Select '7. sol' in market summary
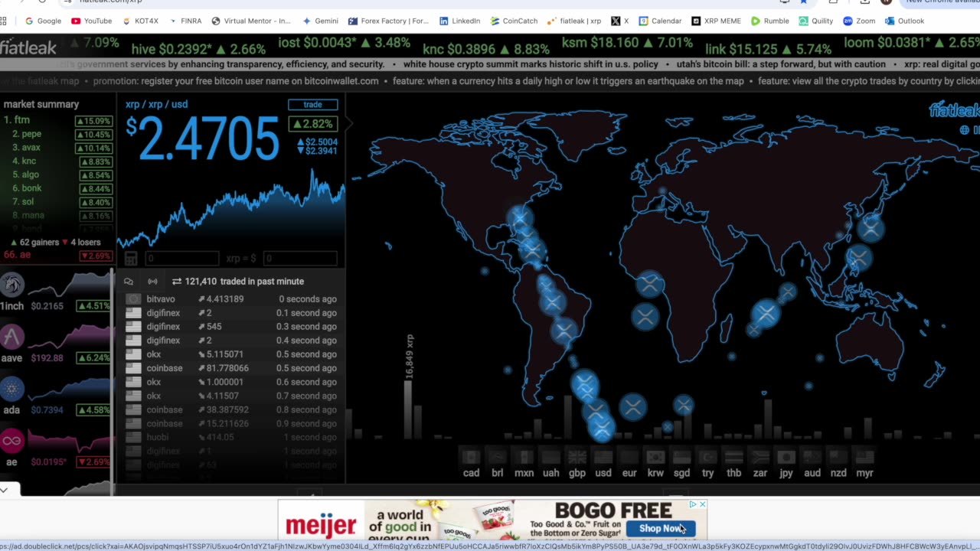980x551 pixels. point(57,202)
